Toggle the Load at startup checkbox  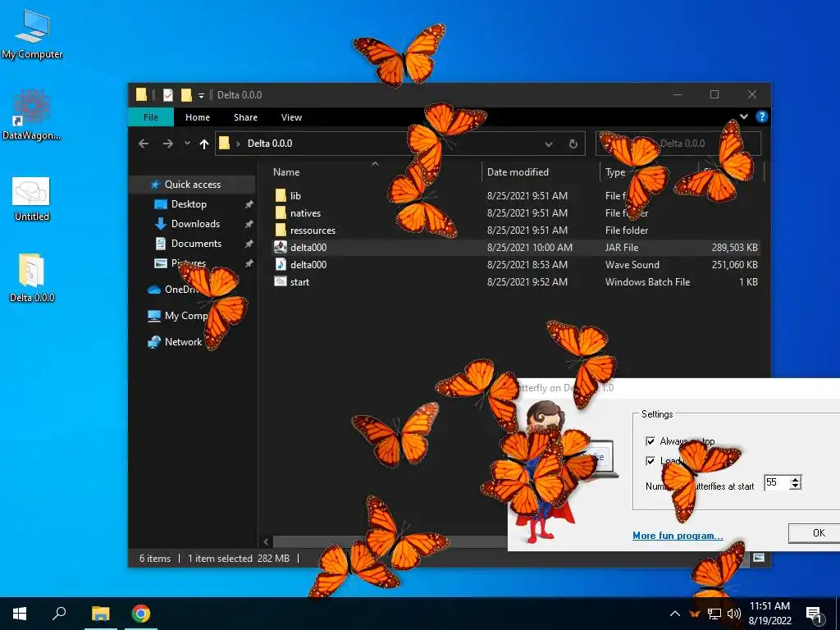tap(651, 461)
